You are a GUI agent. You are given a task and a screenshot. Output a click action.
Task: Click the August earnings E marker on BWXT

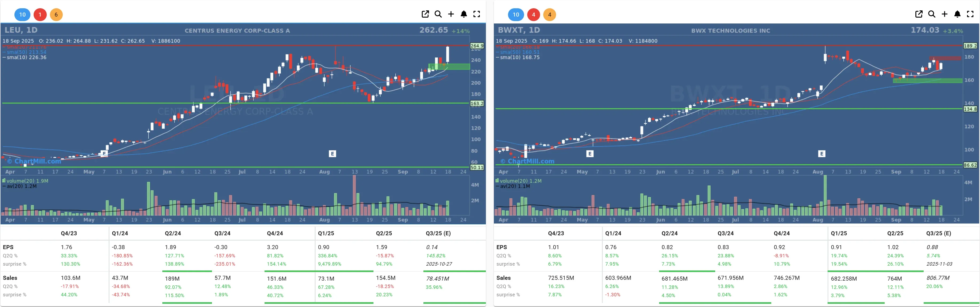[x=822, y=154]
